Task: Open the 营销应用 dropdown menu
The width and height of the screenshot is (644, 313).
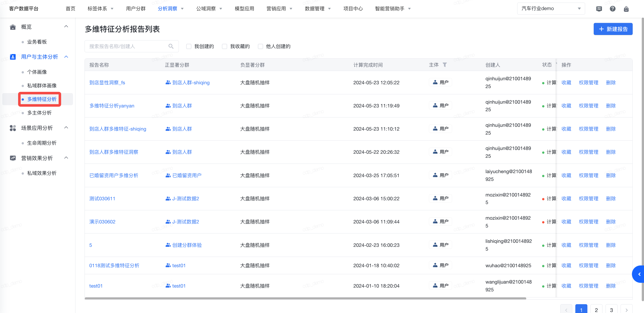Action: click(279, 9)
